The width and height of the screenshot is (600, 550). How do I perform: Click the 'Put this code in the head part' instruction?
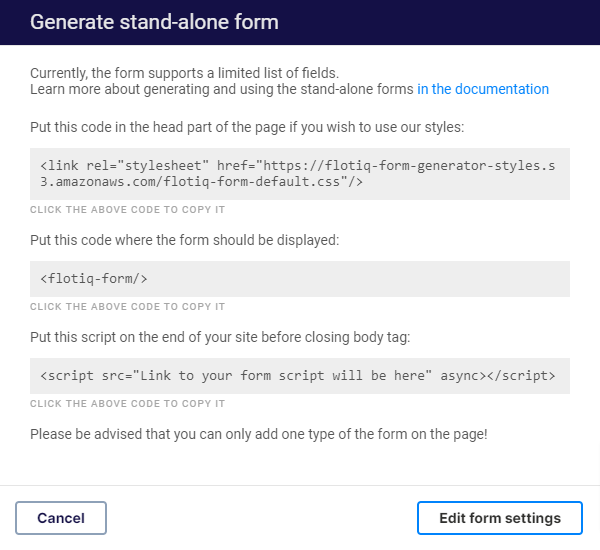tap(247, 127)
